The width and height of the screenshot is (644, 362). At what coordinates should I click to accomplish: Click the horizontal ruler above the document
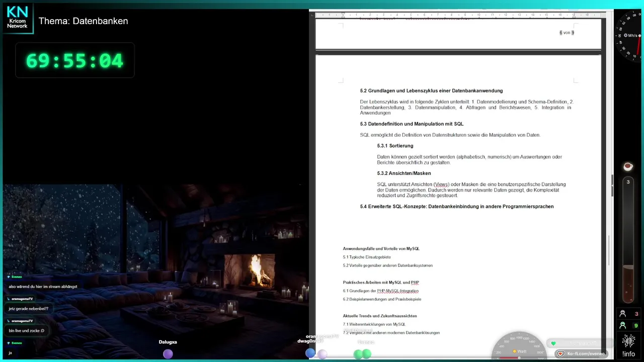(x=458, y=15)
